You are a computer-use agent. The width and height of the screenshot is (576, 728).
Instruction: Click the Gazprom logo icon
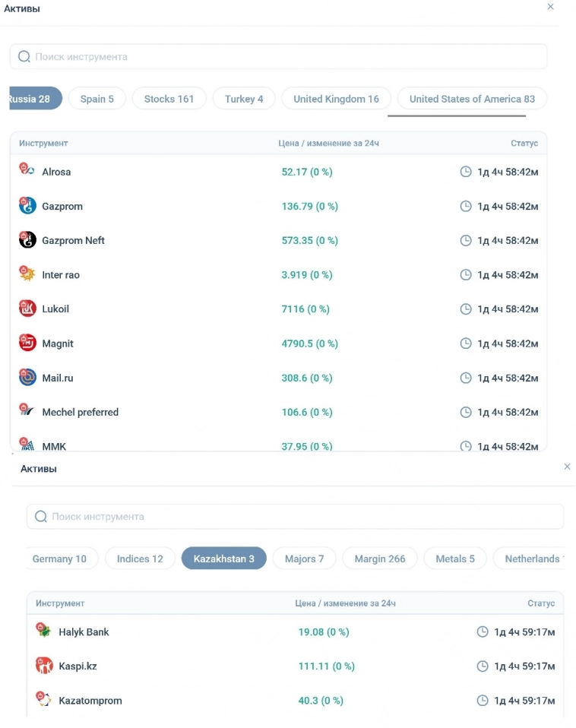click(x=27, y=206)
